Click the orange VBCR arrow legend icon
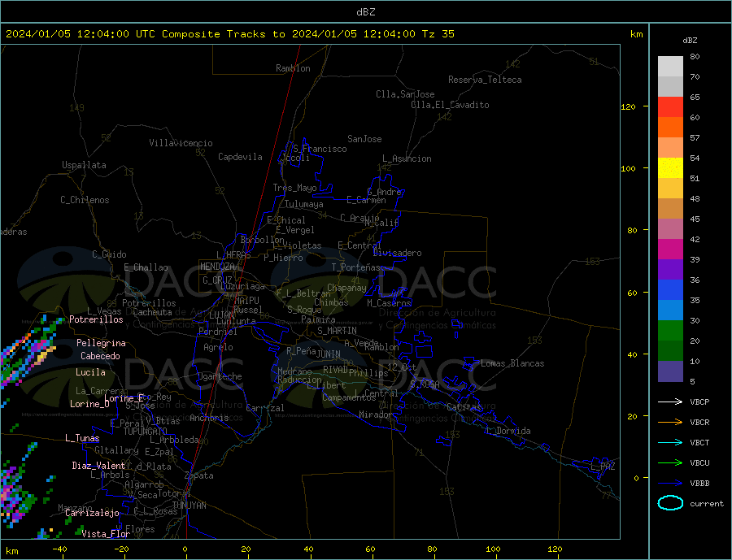Screen dimensions: 732x560 pyautogui.click(x=670, y=423)
